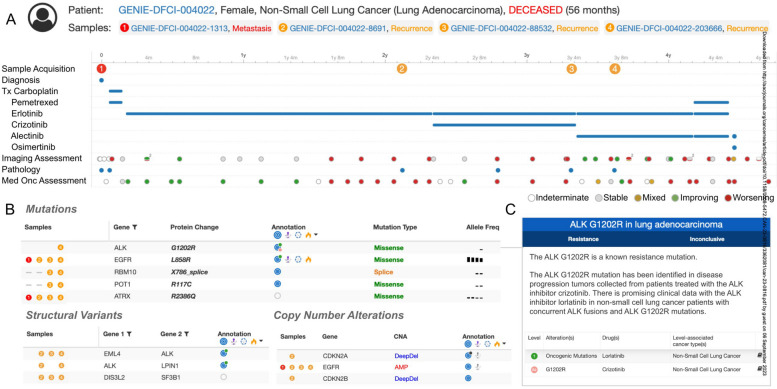
Task: Click the Osimertinib dot on the timeline
Action: point(734,147)
